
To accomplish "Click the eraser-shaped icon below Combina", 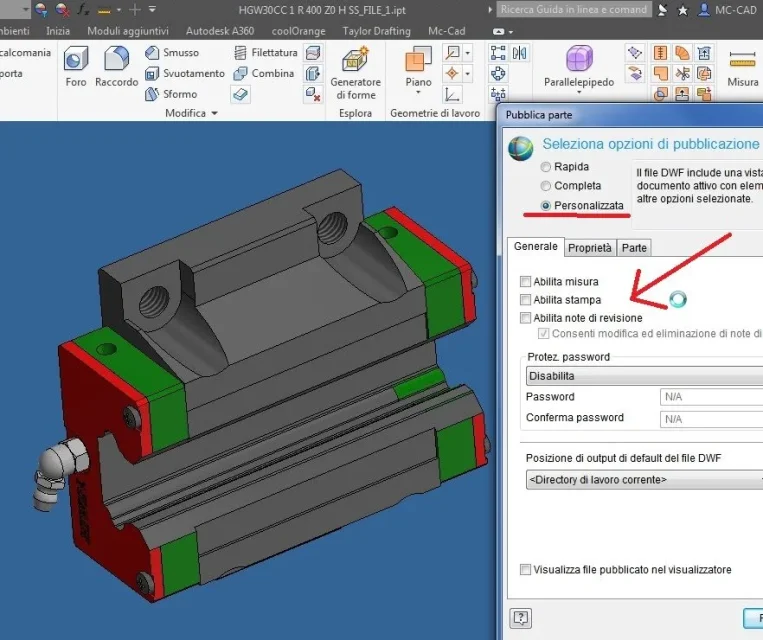I will point(240,94).
